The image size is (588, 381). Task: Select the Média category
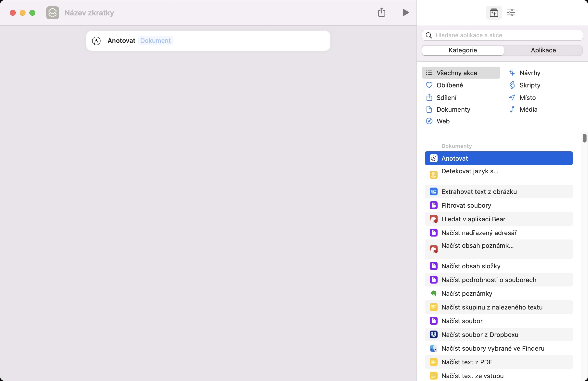[x=528, y=109]
